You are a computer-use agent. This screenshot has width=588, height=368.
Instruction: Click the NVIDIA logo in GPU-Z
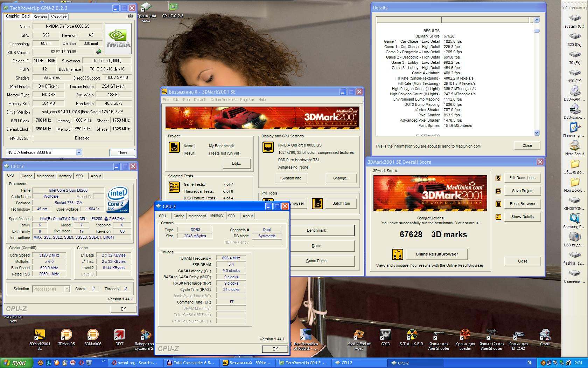click(x=118, y=39)
